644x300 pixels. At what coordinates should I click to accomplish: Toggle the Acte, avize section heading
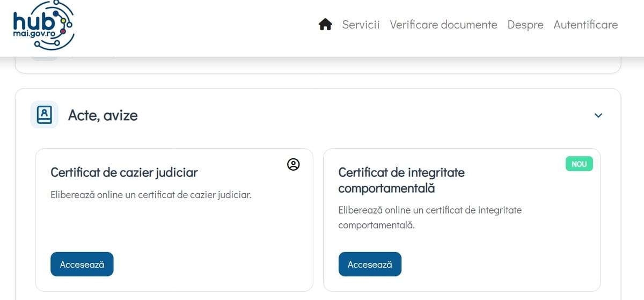pos(103,115)
